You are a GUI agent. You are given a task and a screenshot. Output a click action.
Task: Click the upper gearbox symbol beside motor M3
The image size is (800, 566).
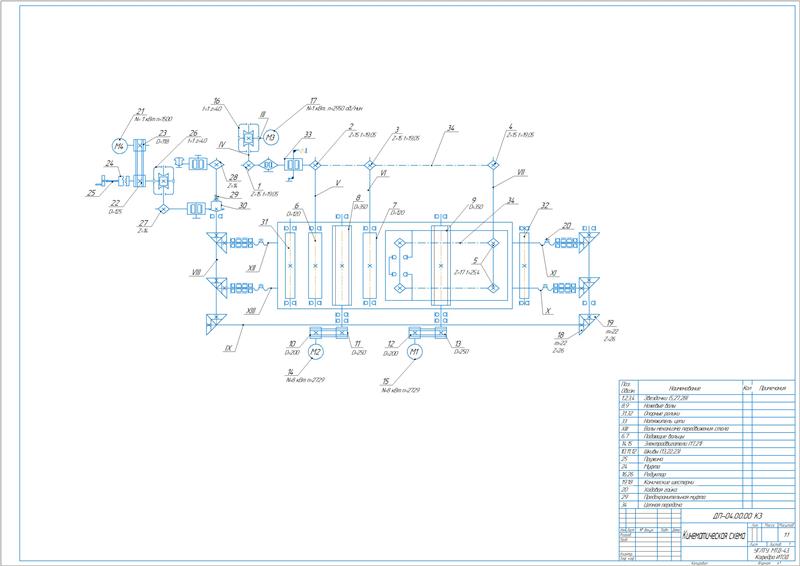pyautogui.click(x=247, y=137)
